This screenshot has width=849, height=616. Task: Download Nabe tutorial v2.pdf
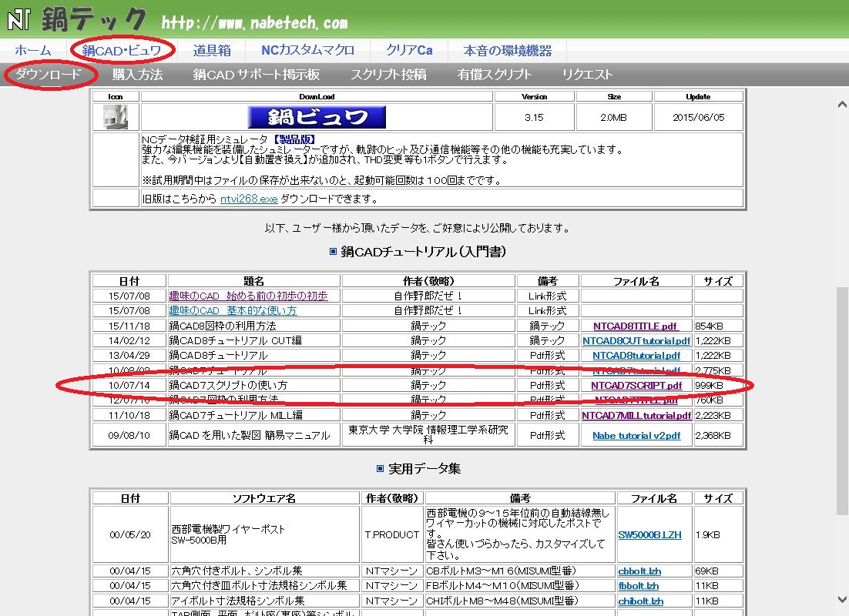pyautogui.click(x=636, y=435)
